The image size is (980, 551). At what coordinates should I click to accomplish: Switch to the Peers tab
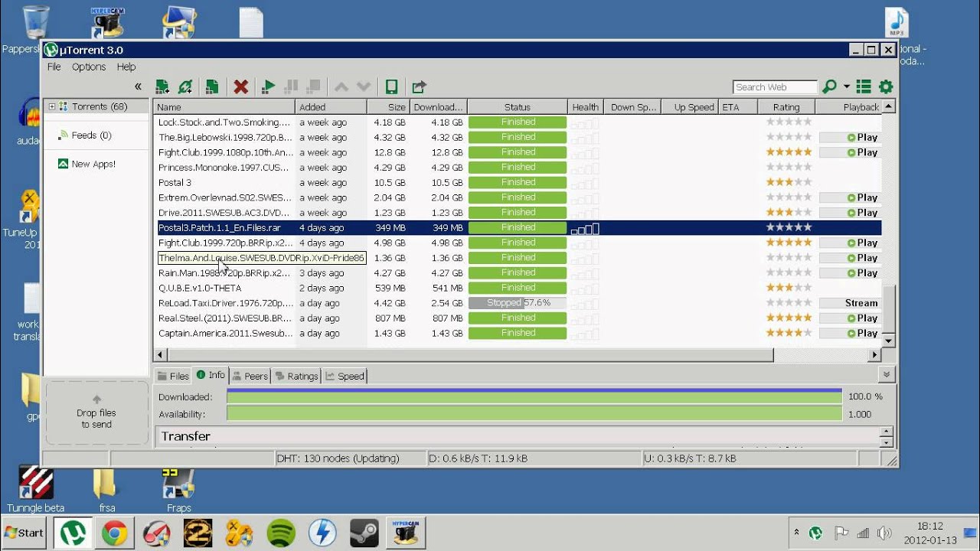250,376
